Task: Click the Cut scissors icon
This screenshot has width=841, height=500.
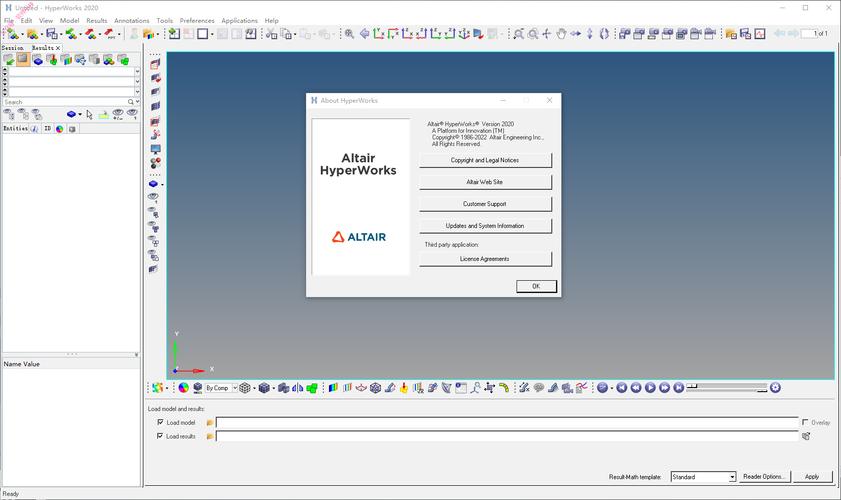Action: [271, 34]
